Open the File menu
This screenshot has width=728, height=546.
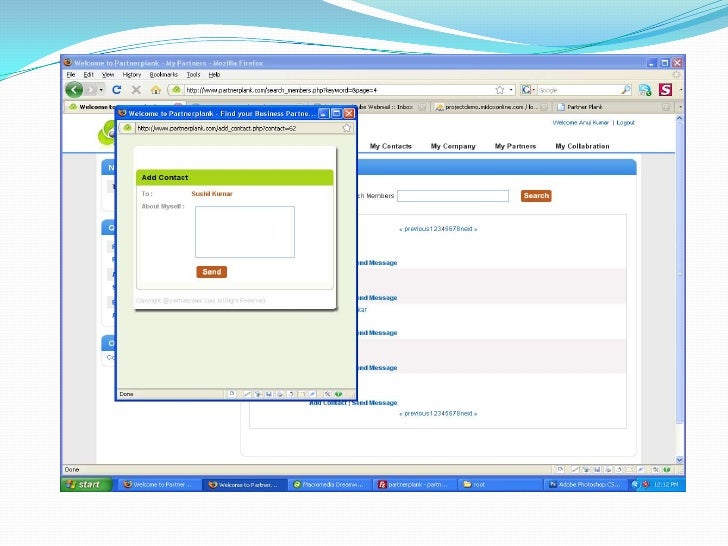(71, 75)
